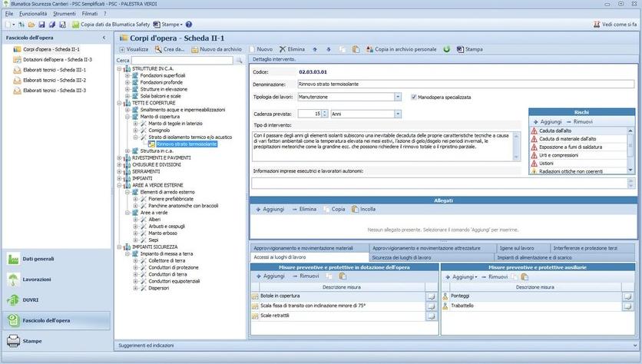
Task: Open the Anni unit dropdown
Action: [398, 114]
